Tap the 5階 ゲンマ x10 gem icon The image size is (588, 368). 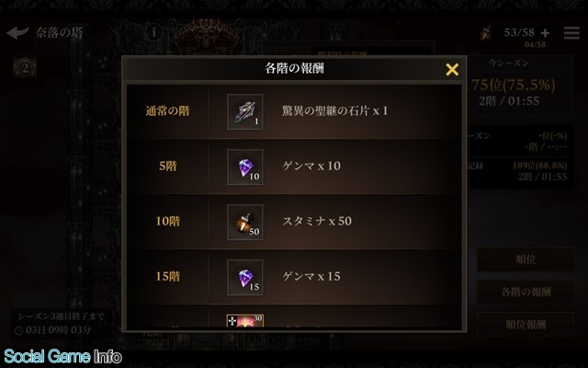[245, 167]
